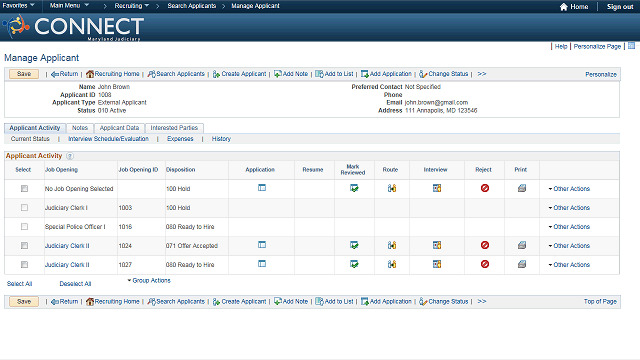
Task: Print application in No Job Opening Selected row
Action: (522, 188)
